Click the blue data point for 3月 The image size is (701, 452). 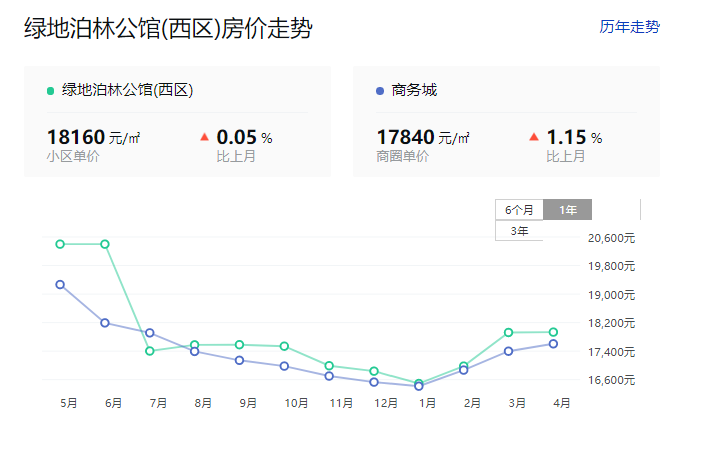tap(508, 351)
